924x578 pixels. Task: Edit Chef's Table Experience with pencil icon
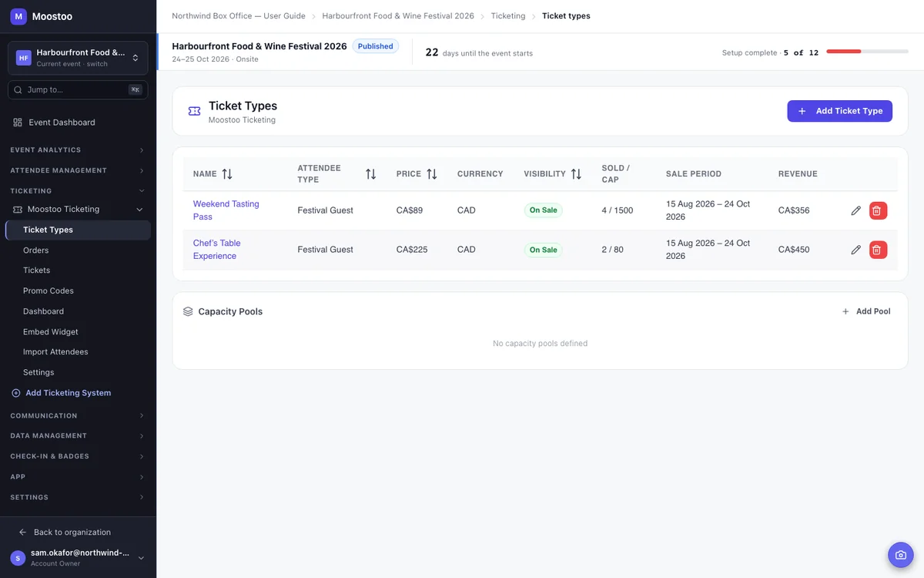[855, 250]
